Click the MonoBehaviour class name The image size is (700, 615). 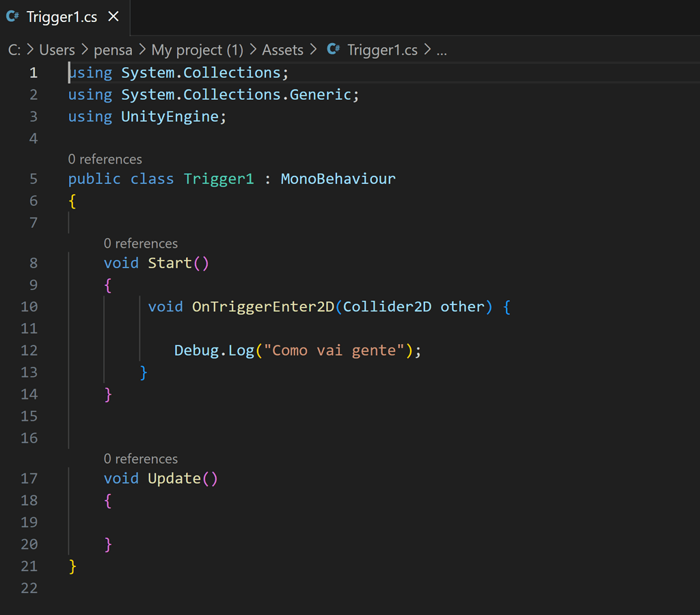click(x=338, y=179)
